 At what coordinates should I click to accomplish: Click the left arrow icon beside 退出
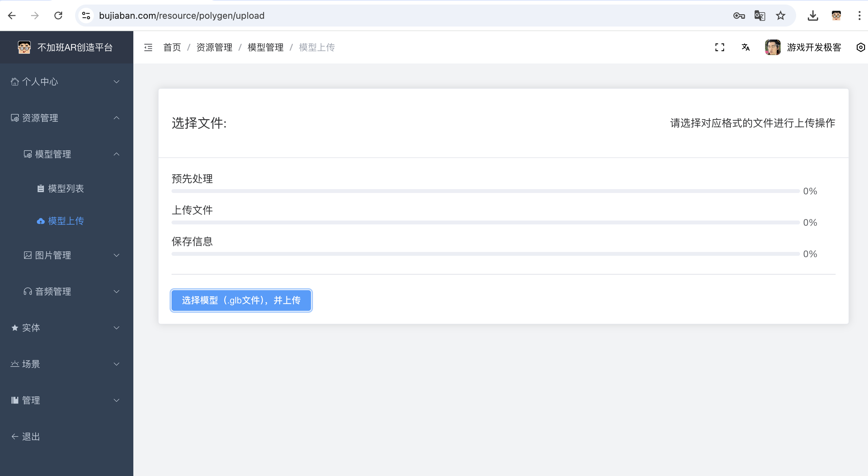tap(15, 436)
